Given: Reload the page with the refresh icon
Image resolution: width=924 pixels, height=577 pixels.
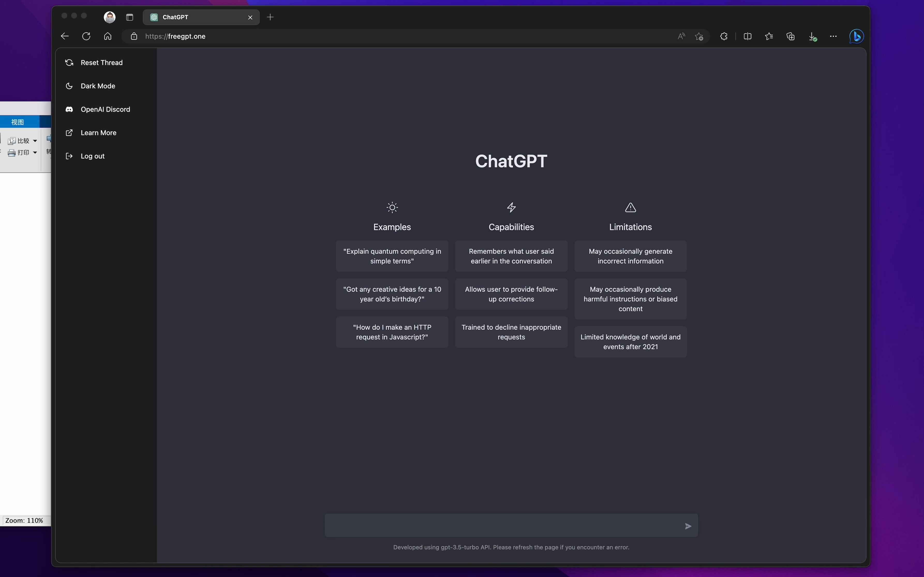Looking at the screenshot, I should click(86, 36).
